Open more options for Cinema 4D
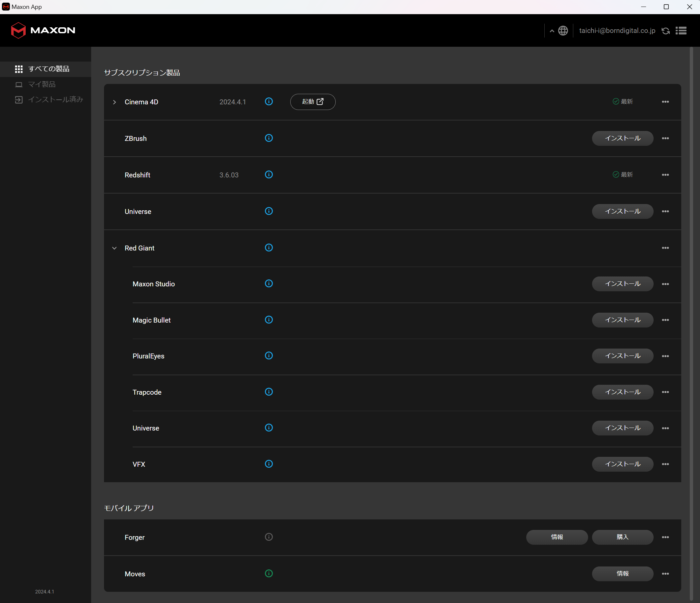 (665, 102)
